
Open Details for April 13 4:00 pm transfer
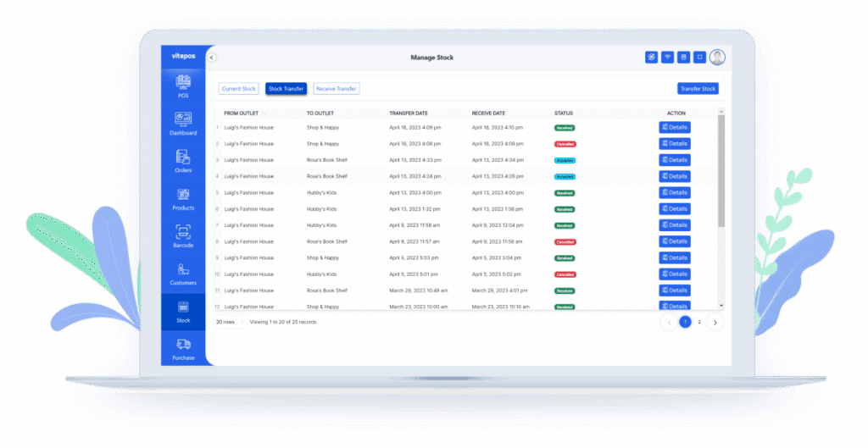[x=675, y=192]
